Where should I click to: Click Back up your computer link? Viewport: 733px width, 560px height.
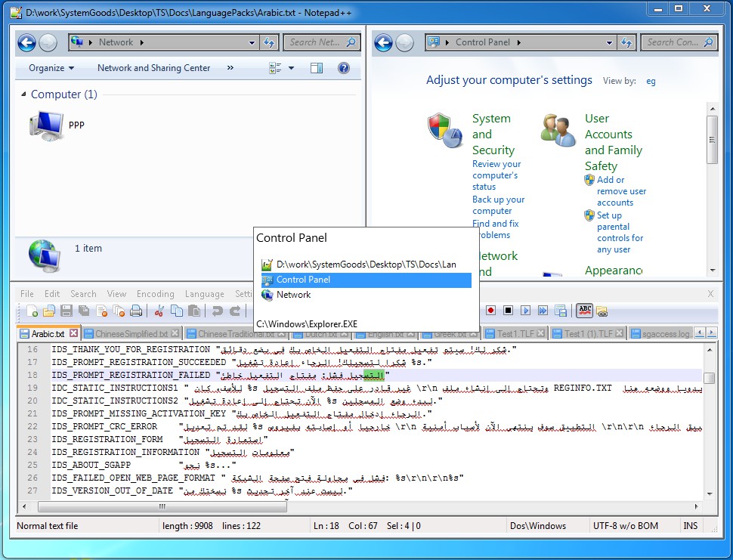pyautogui.click(x=498, y=206)
